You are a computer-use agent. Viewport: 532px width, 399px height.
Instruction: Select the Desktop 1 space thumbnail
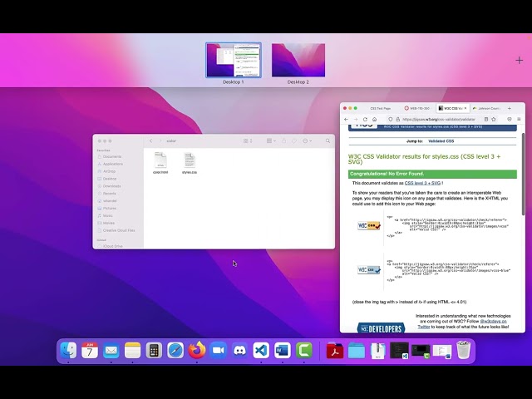[234, 60]
